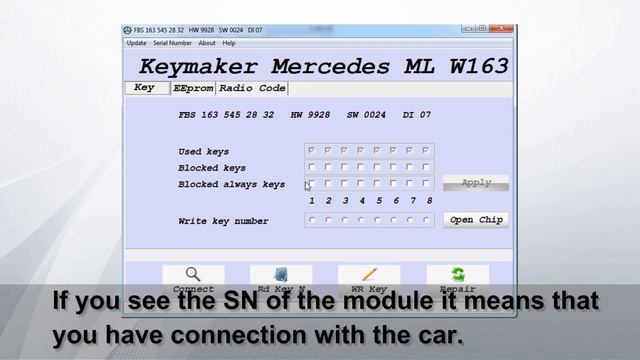The image size is (640, 360).
Task: Maximize the Keymaker window
Action: (482, 28)
